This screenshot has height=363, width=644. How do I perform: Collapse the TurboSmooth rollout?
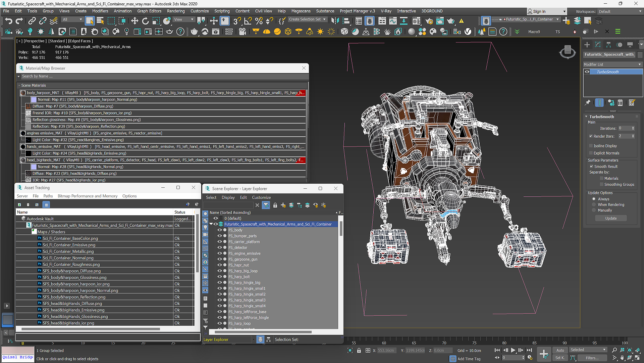coord(586,117)
